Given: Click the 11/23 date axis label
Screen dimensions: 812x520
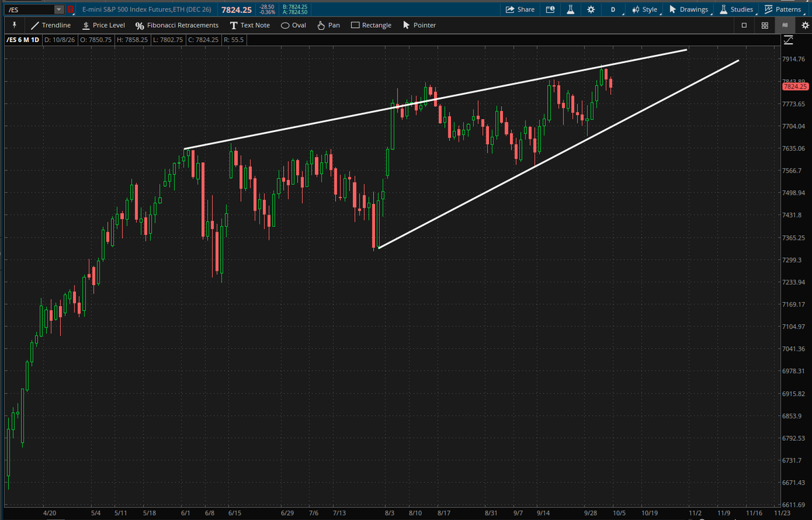Looking at the screenshot, I should coord(782,513).
